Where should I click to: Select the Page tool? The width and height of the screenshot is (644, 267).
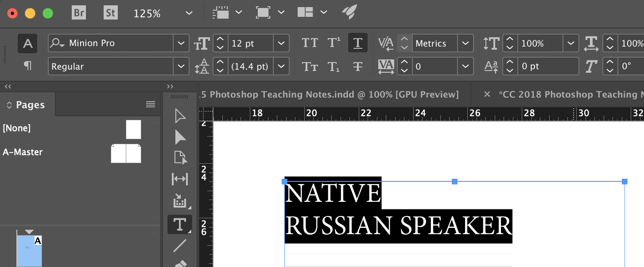tap(179, 157)
